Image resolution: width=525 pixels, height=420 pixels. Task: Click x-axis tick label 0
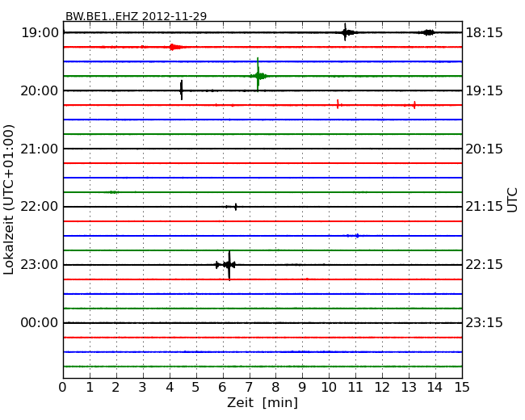(63, 387)
